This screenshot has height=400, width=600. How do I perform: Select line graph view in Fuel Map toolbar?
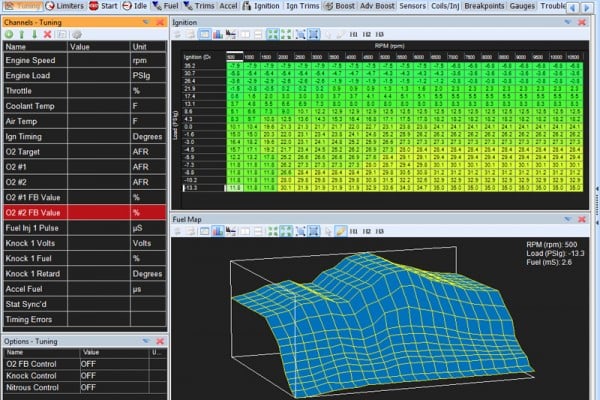(x=231, y=231)
